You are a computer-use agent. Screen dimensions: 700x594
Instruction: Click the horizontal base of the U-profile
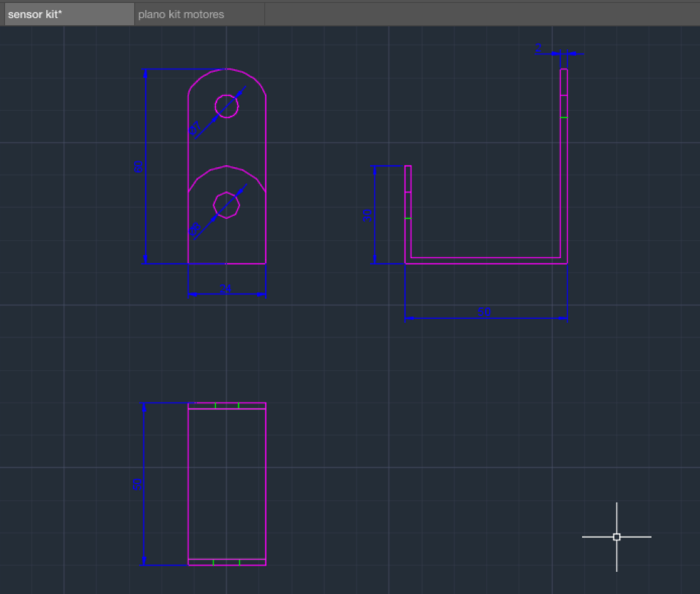pos(486,260)
